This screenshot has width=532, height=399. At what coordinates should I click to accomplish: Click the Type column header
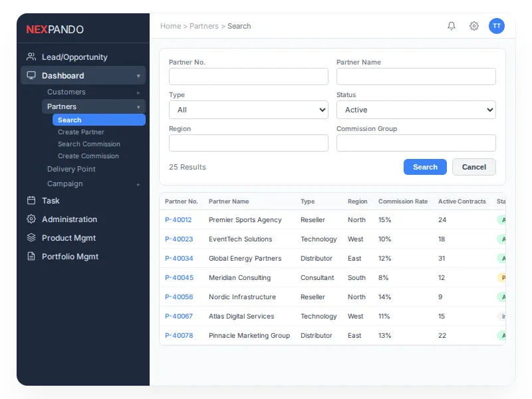[x=307, y=201]
